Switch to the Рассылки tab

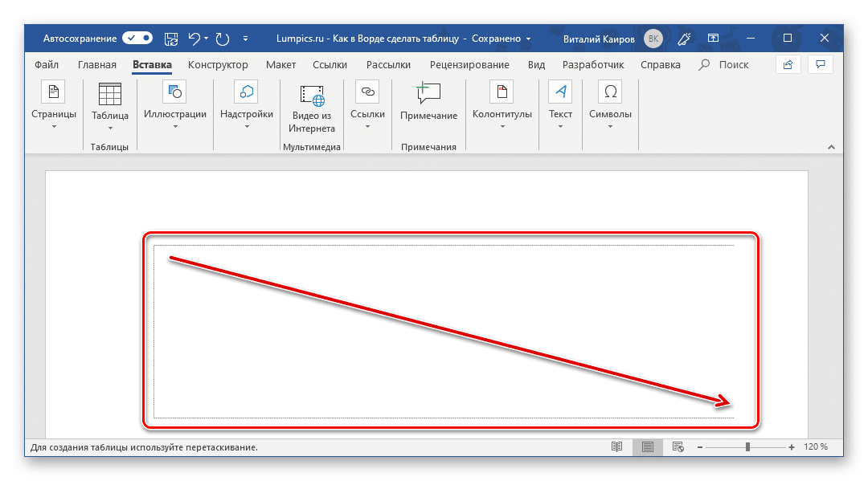tap(389, 65)
